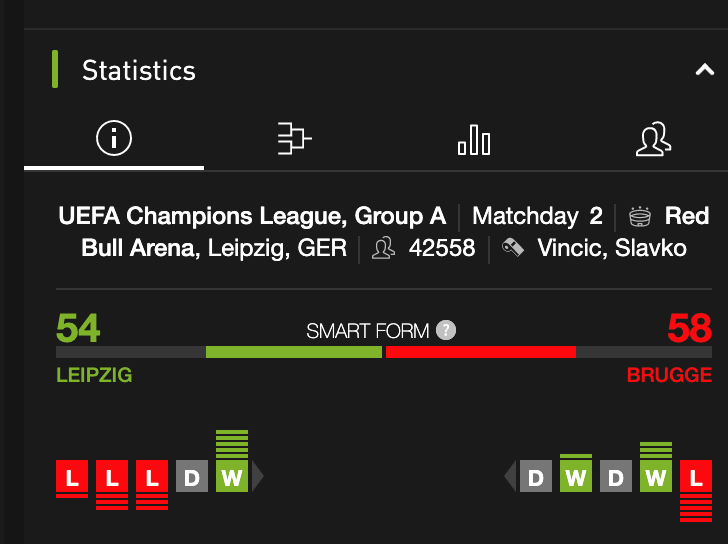The height and width of the screenshot is (544, 728).
Task: Click Brugge's red L loss box
Action: click(696, 476)
